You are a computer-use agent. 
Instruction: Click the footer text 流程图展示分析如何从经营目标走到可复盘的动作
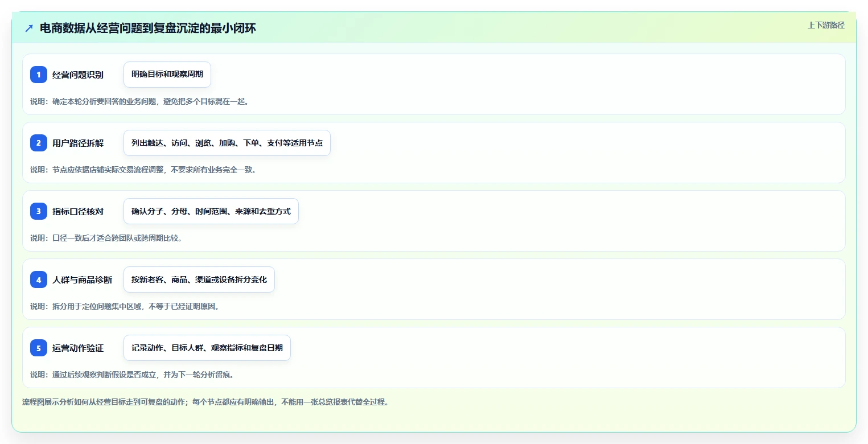point(205,402)
